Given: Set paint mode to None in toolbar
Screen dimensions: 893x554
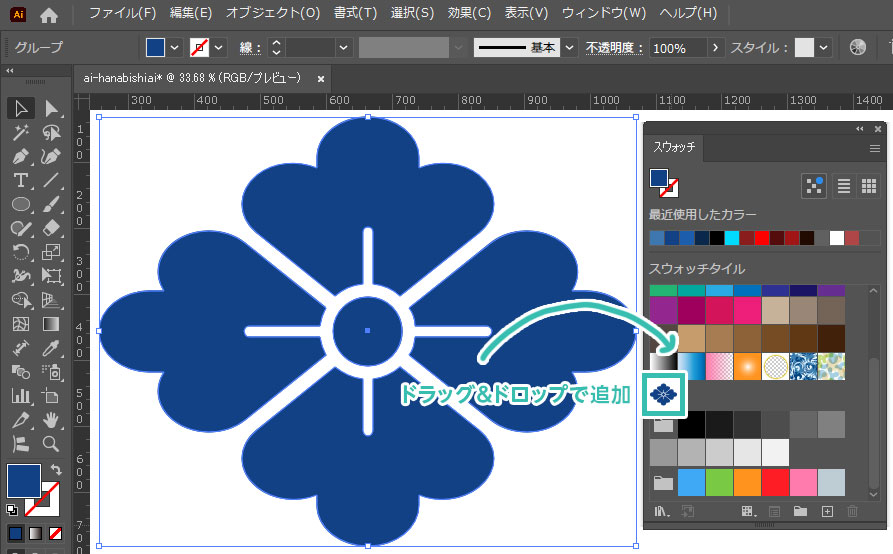Looking at the screenshot, I should pyautogui.click(x=56, y=533).
